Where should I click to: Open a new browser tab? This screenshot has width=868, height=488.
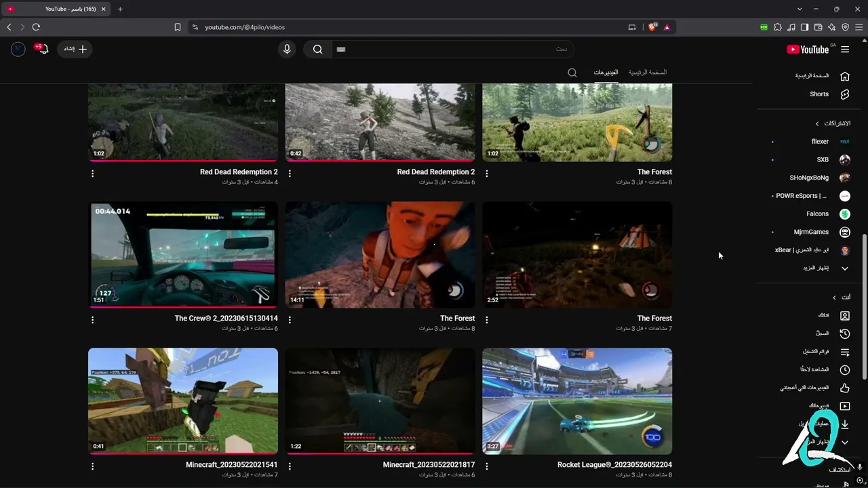pos(120,9)
